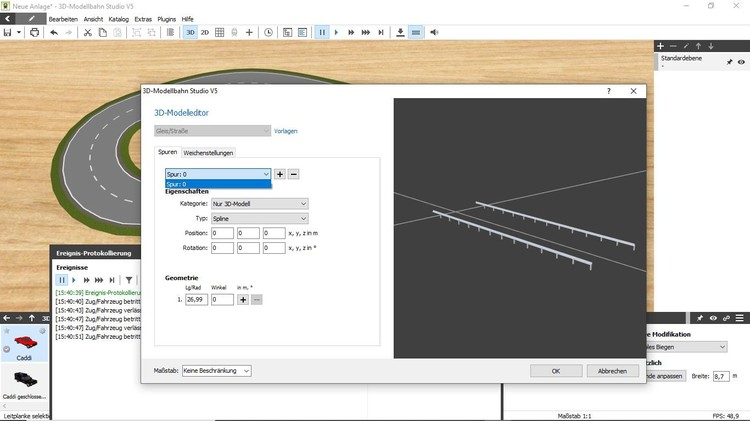This screenshot has width=750, height=421.
Task: Click the speaker sound icon
Action: click(435, 32)
